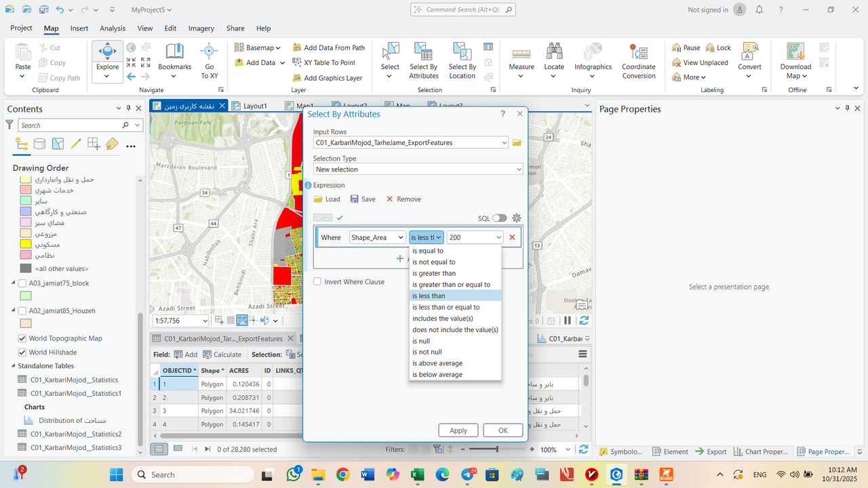Image resolution: width=868 pixels, height=488 pixels.
Task: Open the Analysis ribbon tab
Action: tap(113, 28)
